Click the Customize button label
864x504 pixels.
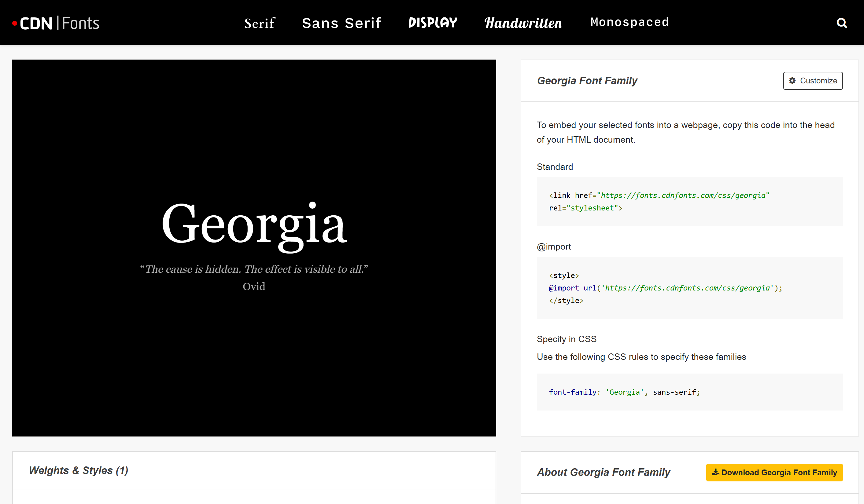[x=818, y=81]
